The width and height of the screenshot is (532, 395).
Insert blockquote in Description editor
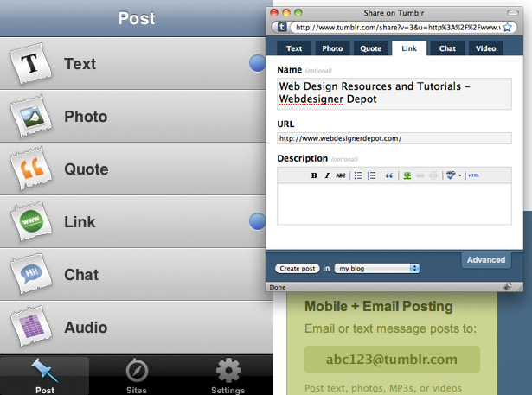click(389, 175)
